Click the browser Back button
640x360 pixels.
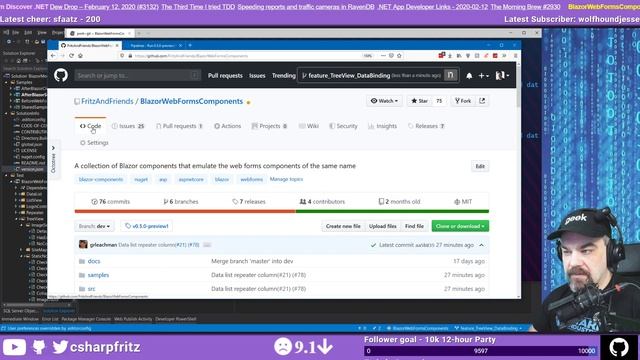point(53,56)
